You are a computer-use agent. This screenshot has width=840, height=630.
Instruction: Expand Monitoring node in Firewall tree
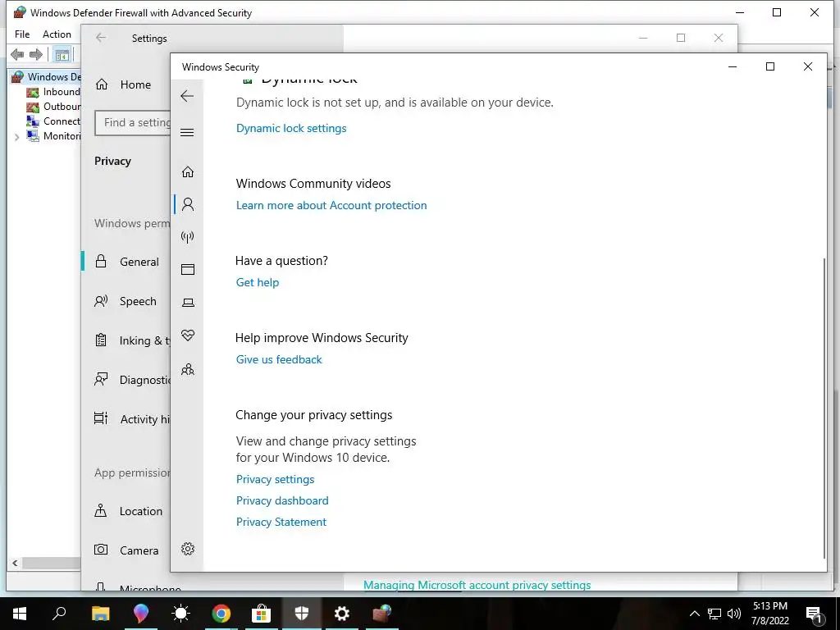(16, 137)
